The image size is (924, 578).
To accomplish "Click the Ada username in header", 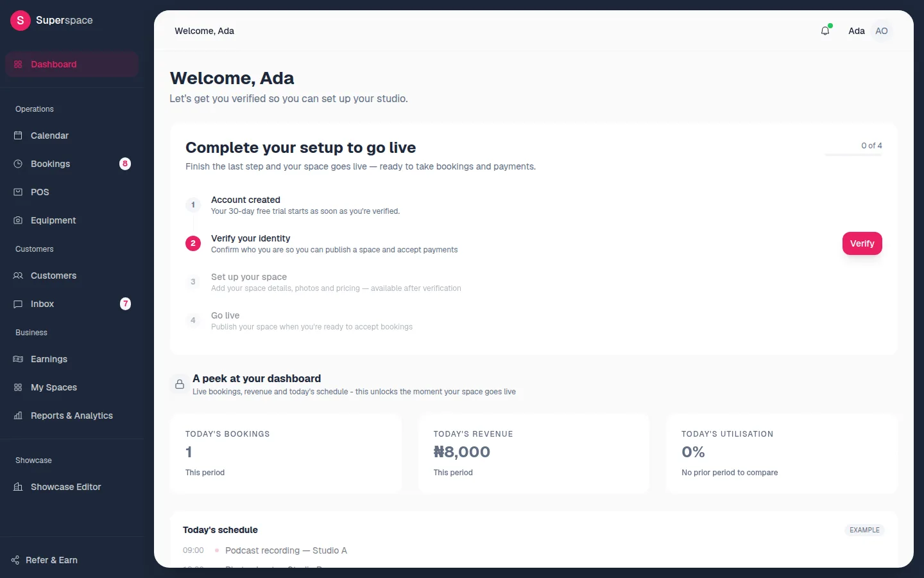I will coord(857,31).
